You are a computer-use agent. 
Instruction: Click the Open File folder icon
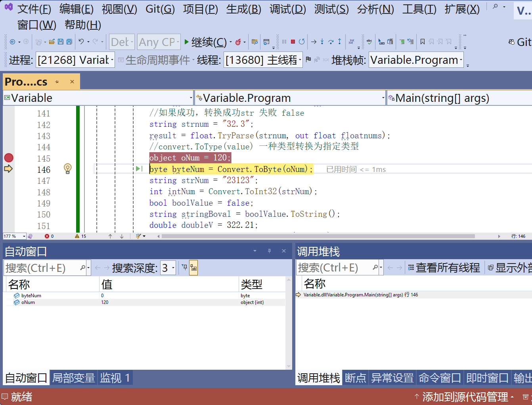tap(52, 42)
